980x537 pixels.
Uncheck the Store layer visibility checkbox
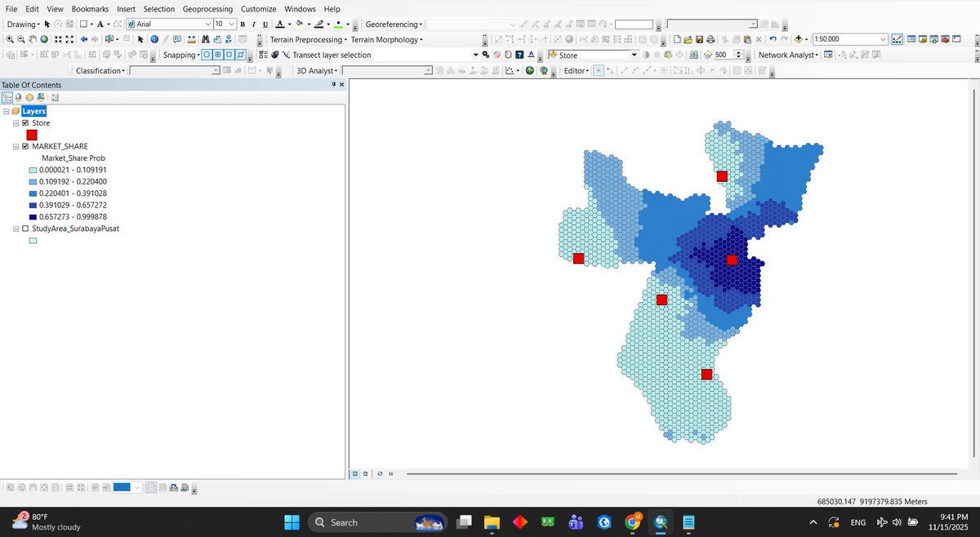(x=24, y=123)
